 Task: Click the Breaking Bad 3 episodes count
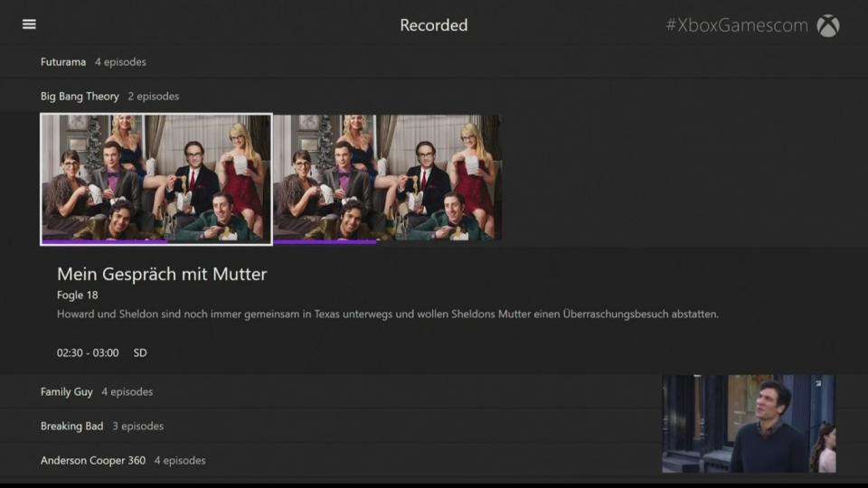point(137,426)
